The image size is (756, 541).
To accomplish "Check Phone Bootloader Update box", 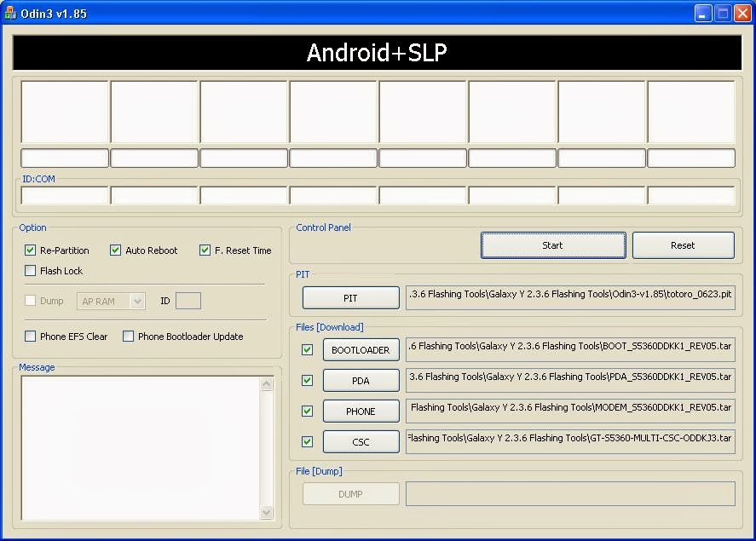I will (x=128, y=337).
